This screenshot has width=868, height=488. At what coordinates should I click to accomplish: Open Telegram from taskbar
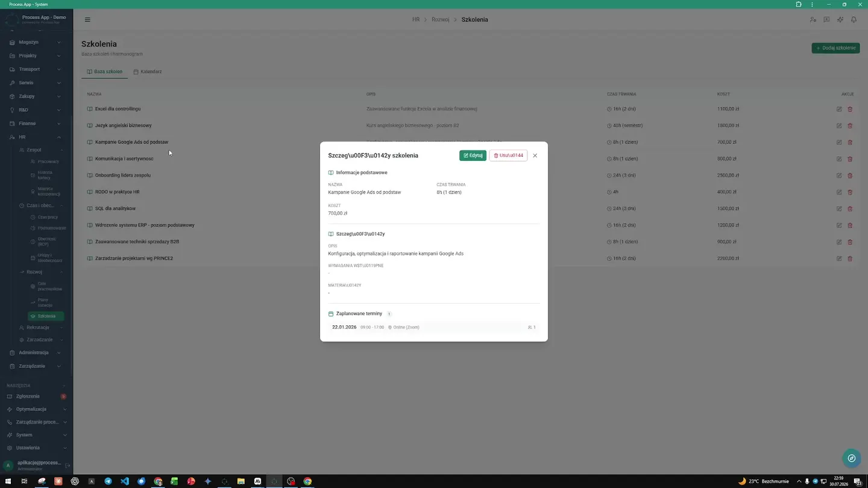click(108, 481)
